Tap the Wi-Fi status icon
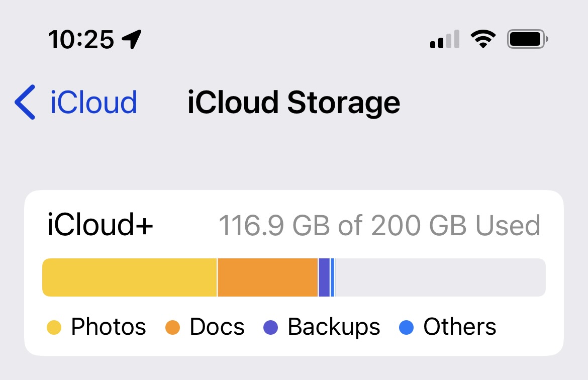This screenshot has height=380, width=588. 483,39
